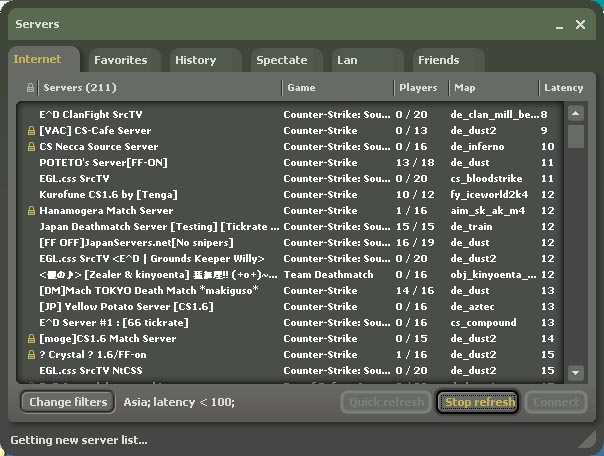The image size is (604, 456).
Task: Select [FF OFF]JapanServers.net[No snipers] row
Action: [290, 243]
